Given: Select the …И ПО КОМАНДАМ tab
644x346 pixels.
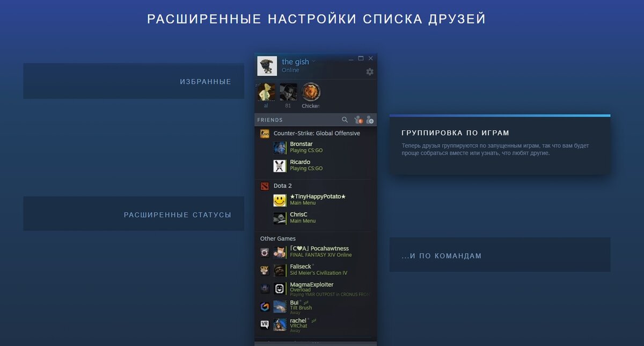Looking at the screenshot, I should click(500, 255).
